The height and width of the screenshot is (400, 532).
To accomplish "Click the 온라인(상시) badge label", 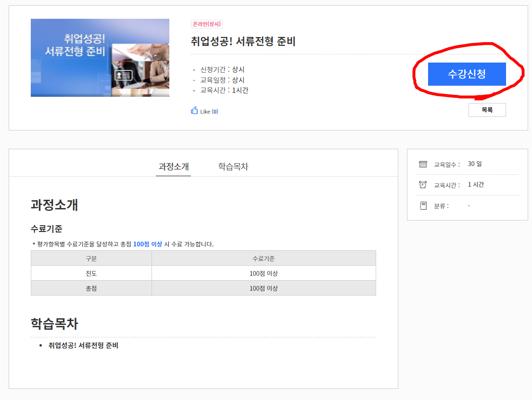I will [207, 24].
